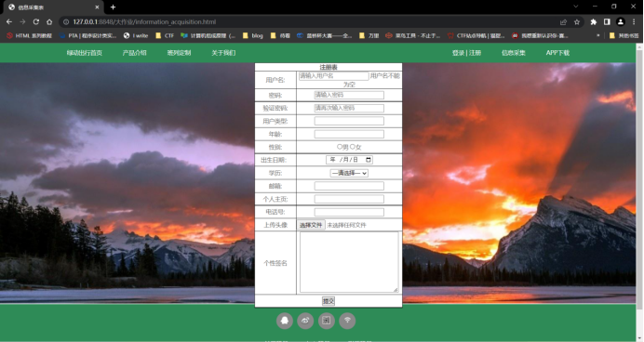Click the site info icon in address bar
The width and height of the screenshot is (644, 342).
pyautogui.click(x=66, y=21)
